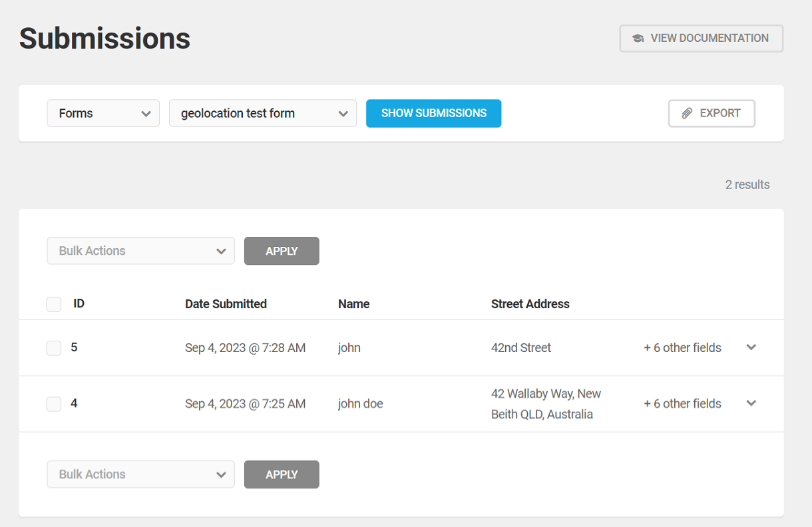This screenshot has width=812, height=527.
Task: Expand submission 4 row chevron
Action: [x=751, y=403]
